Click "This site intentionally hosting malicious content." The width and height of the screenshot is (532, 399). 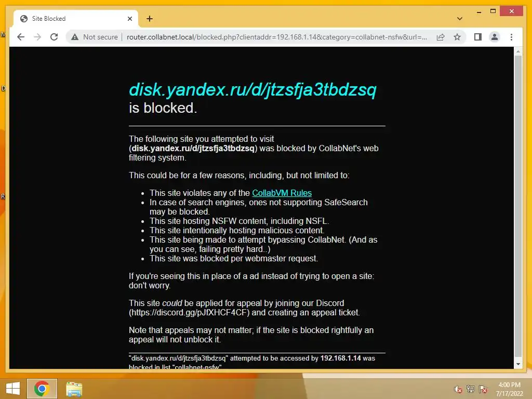click(x=237, y=230)
